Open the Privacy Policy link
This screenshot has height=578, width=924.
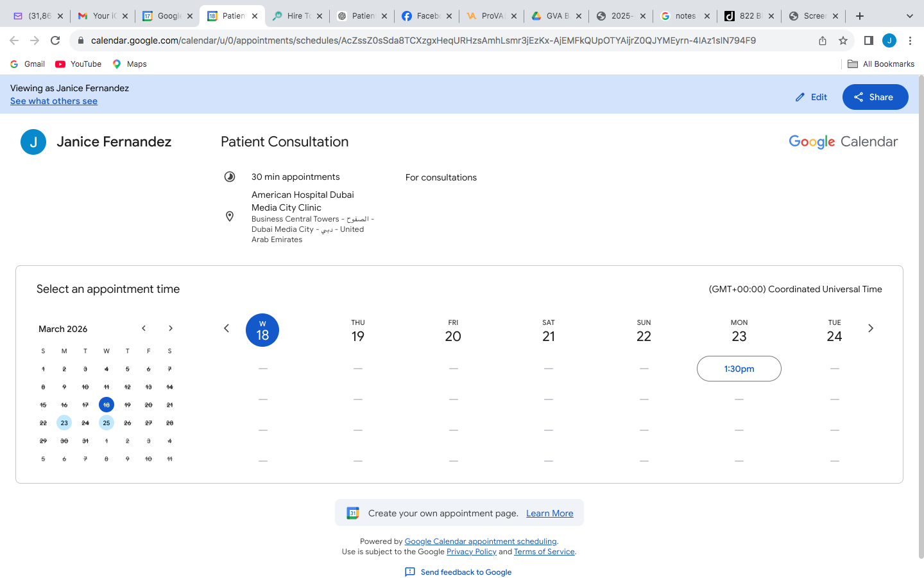coord(472,552)
